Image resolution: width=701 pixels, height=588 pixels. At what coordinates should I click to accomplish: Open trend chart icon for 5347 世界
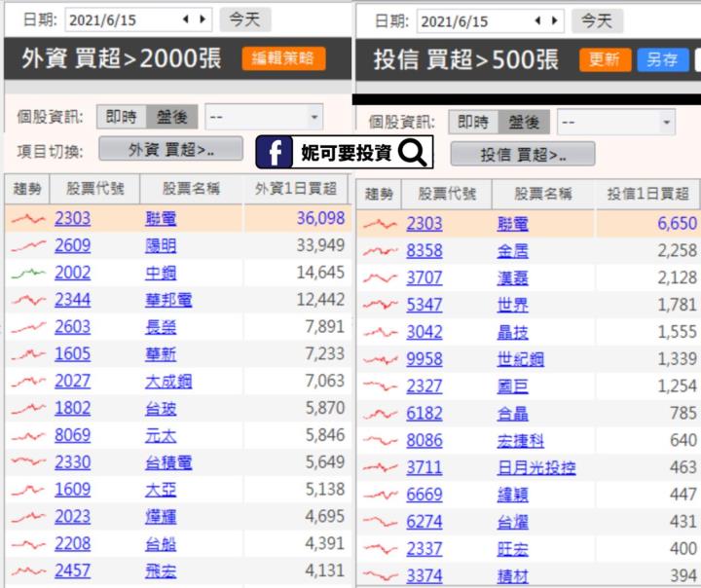click(x=380, y=305)
